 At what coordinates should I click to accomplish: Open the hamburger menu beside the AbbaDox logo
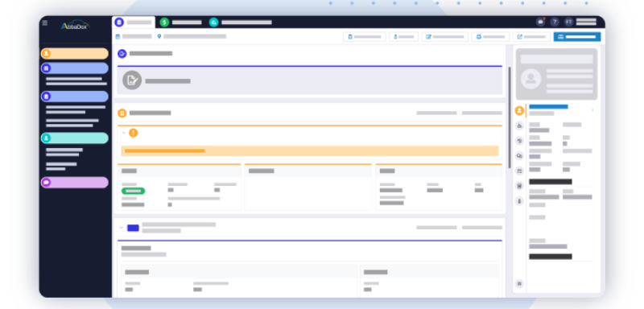pyautogui.click(x=45, y=23)
